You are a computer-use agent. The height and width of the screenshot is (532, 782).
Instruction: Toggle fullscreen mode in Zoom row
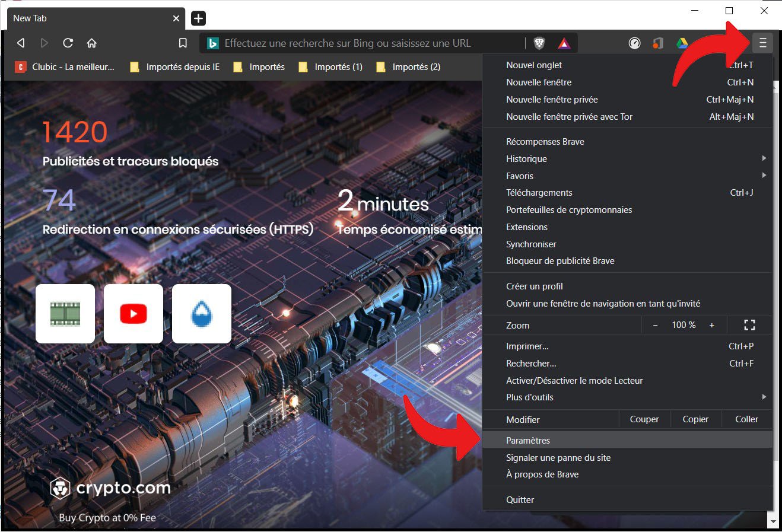pyautogui.click(x=749, y=325)
